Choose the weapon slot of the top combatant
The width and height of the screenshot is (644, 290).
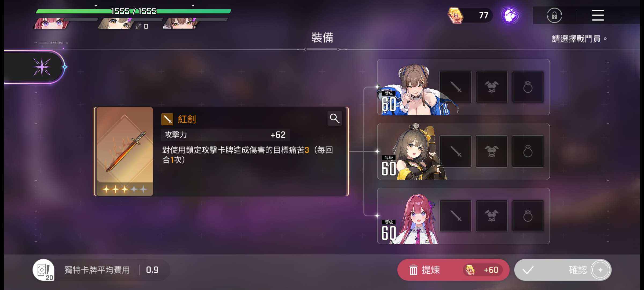(x=455, y=87)
